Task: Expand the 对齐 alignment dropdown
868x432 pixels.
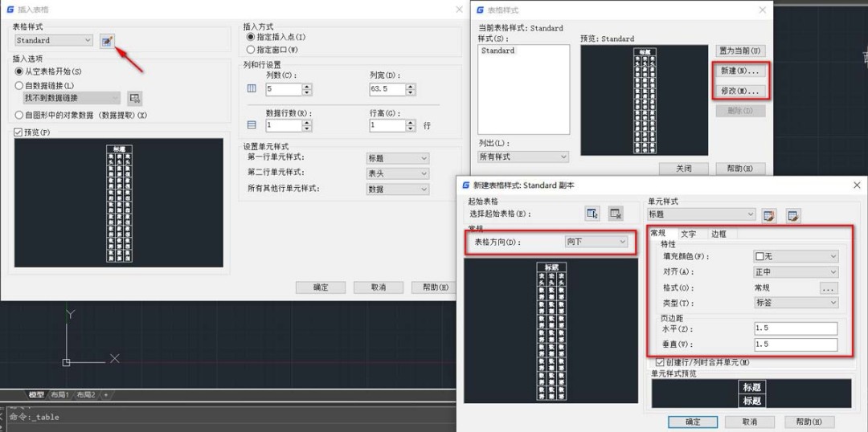Action: coord(795,272)
